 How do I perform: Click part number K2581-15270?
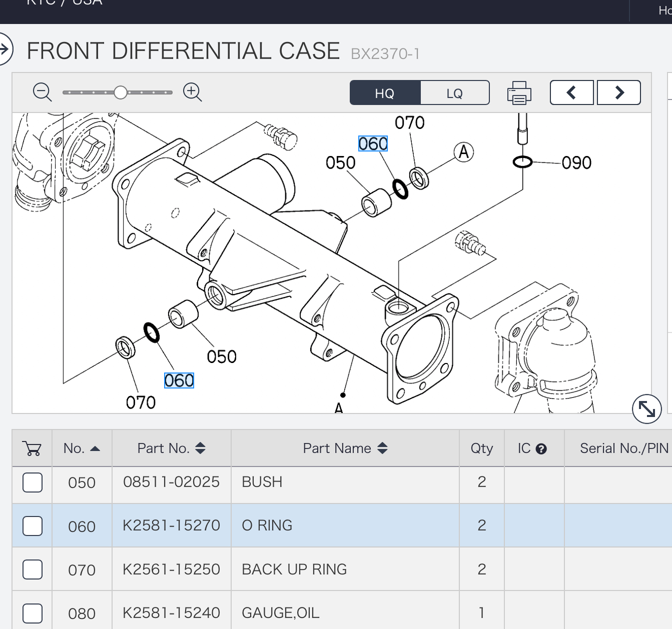pos(172,525)
